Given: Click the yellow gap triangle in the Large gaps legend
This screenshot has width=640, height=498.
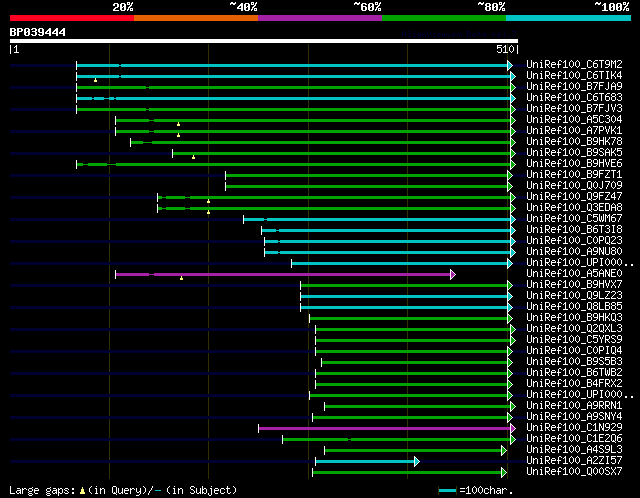Looking at the screenshot, I should [82, 490].
